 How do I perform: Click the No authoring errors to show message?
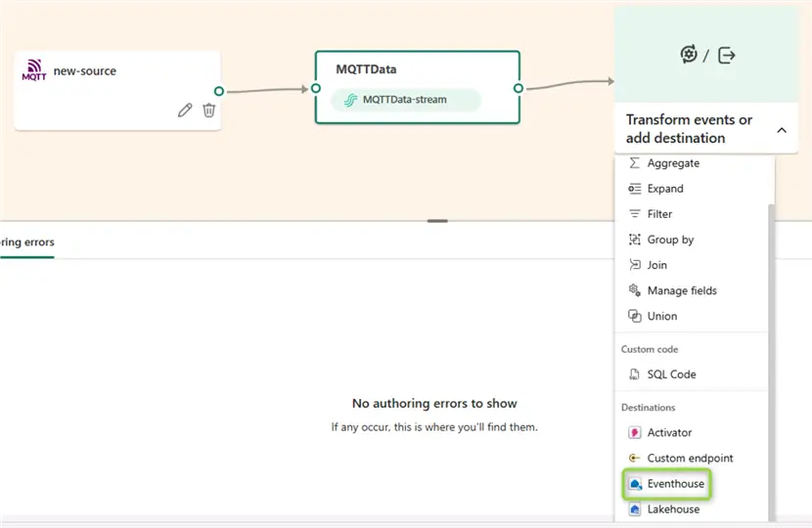tap(434, 403)
